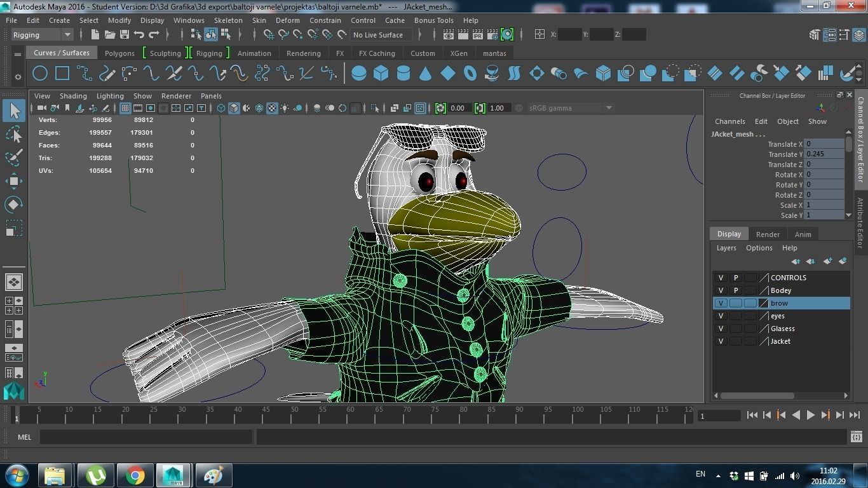The image size is (868, 488).
Task: Open the Skeleton menu
Action: [228, 20]
